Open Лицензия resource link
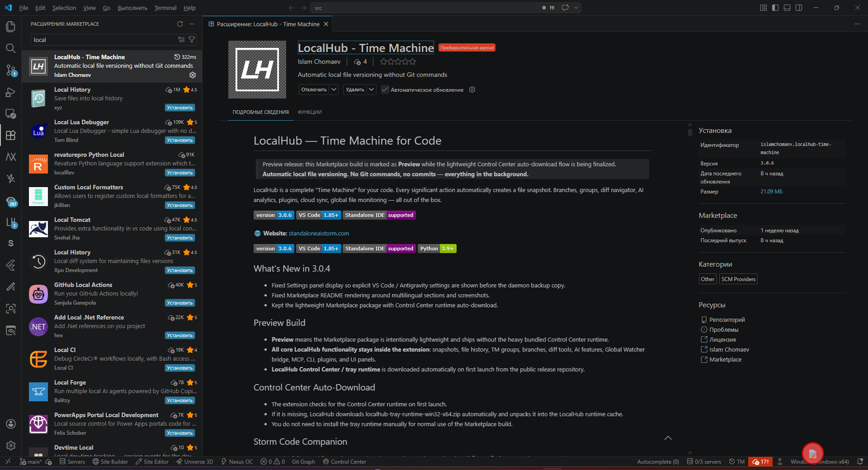Screen dimensions: 868x470 722,339
